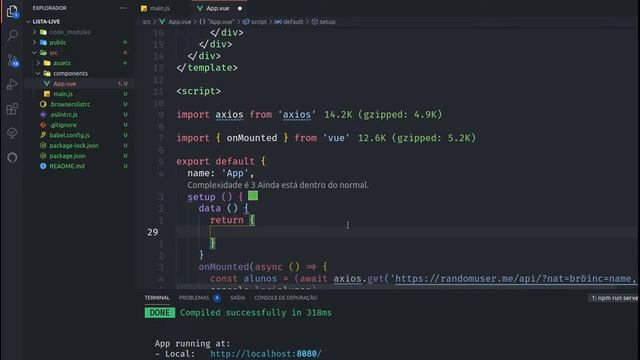Click the green DONE badge in terminal

tap(160, 313)
